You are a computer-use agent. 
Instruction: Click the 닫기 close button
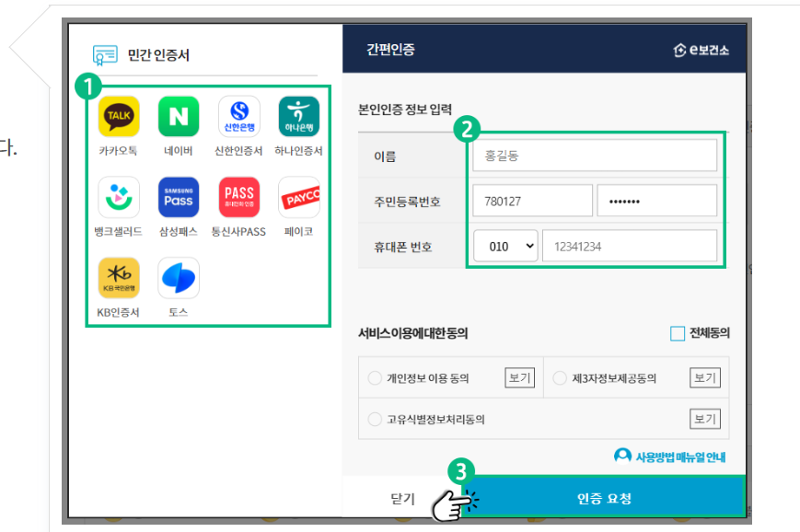tap(402, 499)
